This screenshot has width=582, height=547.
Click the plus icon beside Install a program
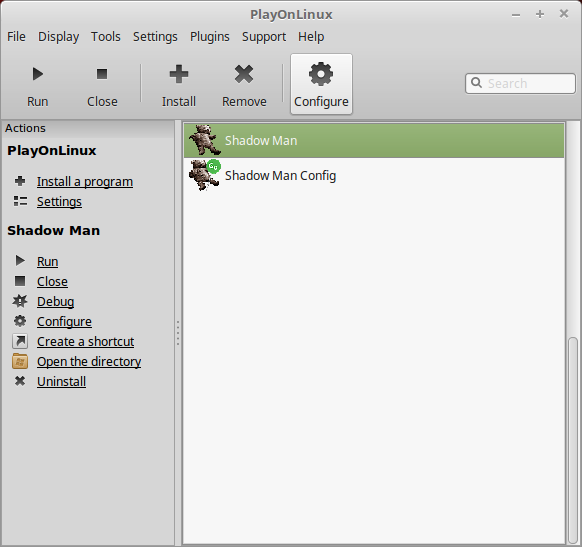(20, 181)
